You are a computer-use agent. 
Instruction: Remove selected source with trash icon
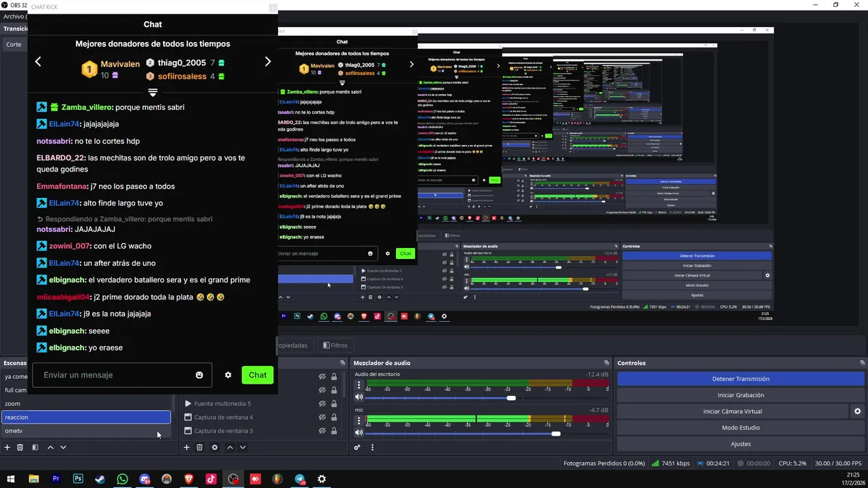(x=199, y=447)
